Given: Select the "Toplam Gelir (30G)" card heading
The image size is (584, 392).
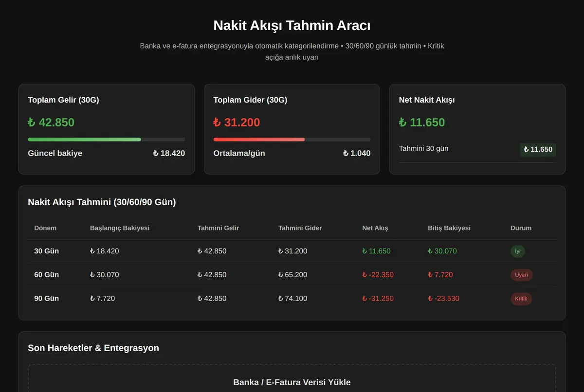Looking at the screenshot, I should pos(63,100).
